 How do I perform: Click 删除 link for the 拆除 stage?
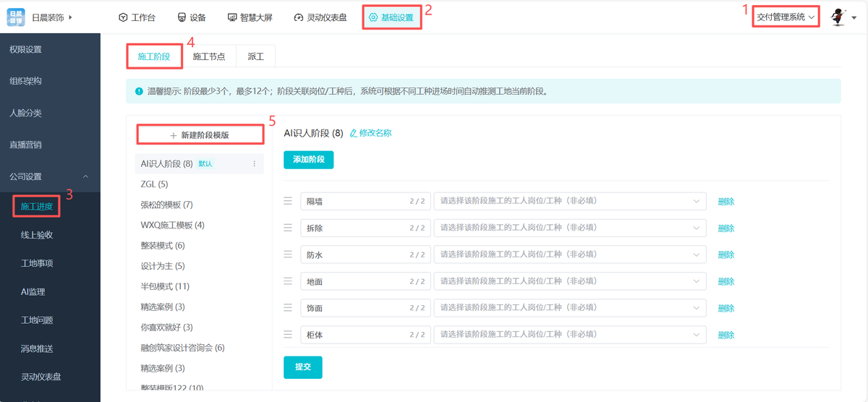[x=726, y=228]
